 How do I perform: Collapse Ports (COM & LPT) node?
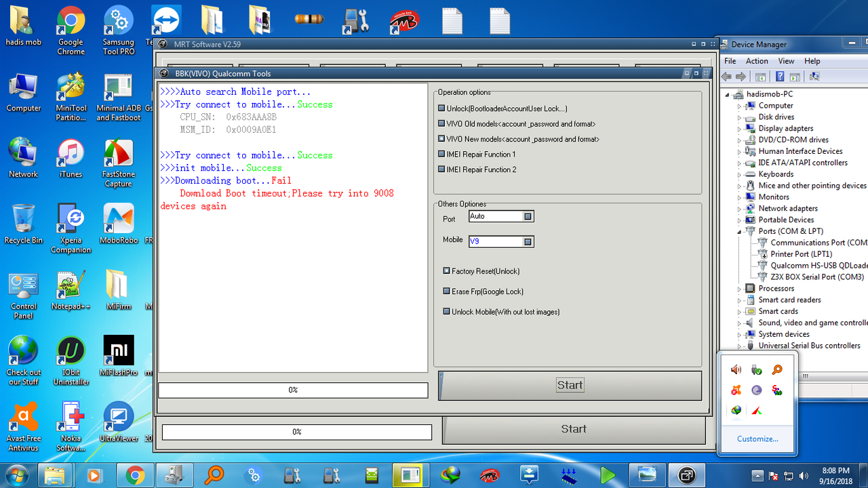(740, 231)
